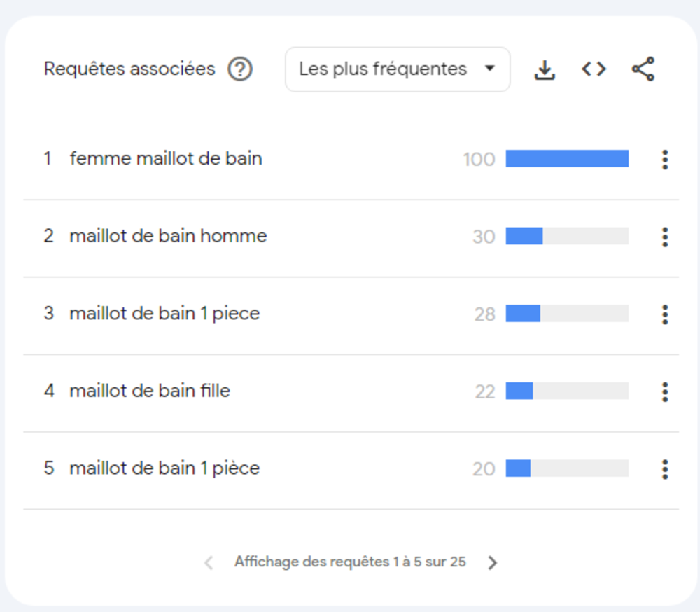Open the embed code icon
Image resolution: width=700 pixels, height=612 pixels.
[x=594, y=69]
